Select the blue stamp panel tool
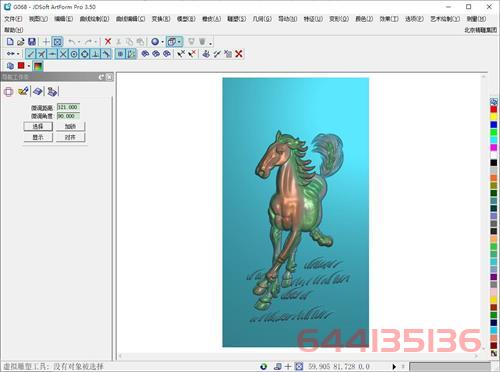The height and width of the screenshot is (372, 500). (52, 91)
